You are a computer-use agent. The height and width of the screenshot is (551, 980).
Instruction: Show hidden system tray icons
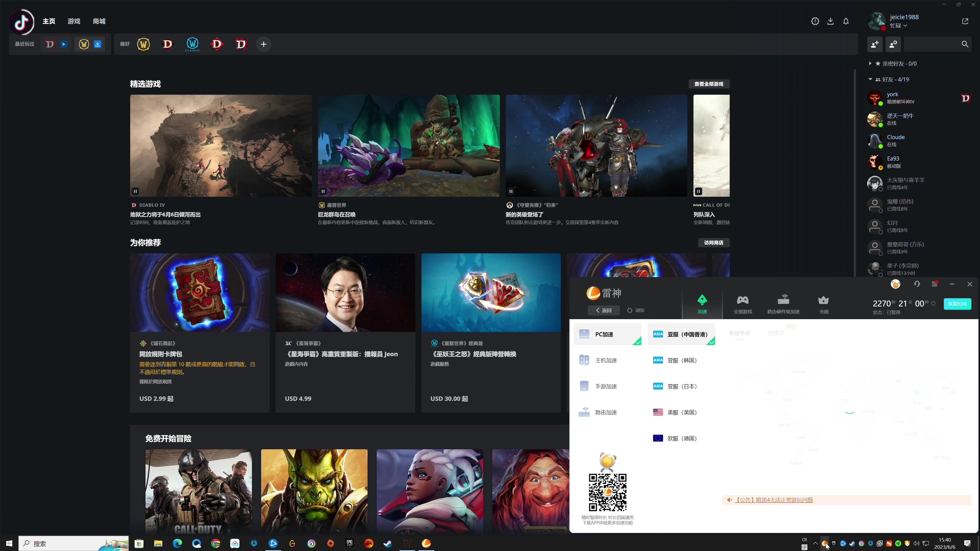coord(815,543)
